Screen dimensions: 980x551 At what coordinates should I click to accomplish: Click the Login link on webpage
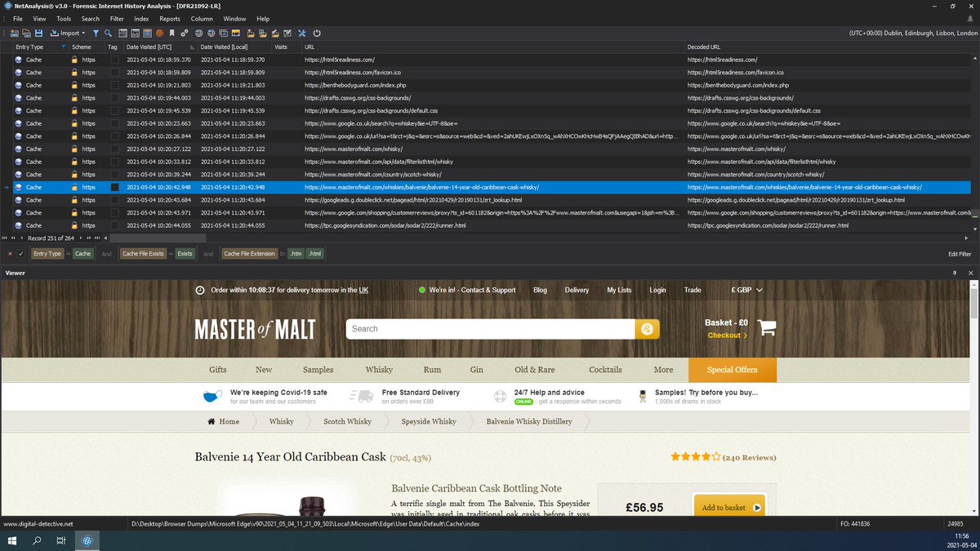(x=657, y=290)
